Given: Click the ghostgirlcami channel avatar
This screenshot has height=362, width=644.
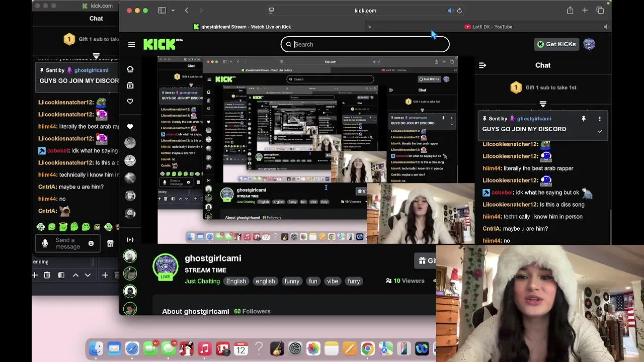Looking at the screenshot, I should (x=166, y=267).
